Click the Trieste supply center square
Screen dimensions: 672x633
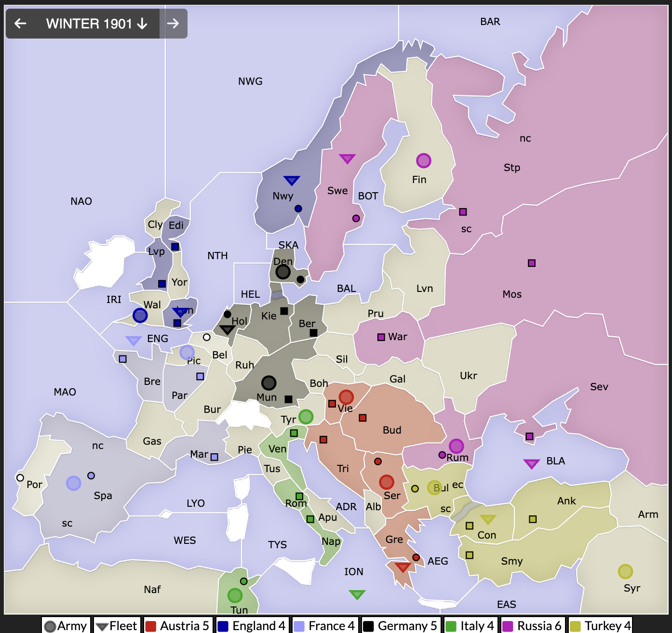[323, 439]
